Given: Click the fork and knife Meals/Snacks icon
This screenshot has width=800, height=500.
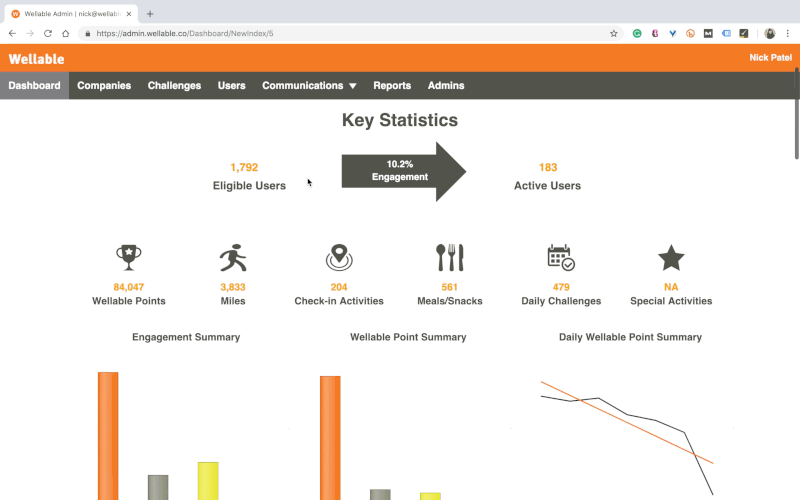Looking at the screenshot, I should [x=450, y=258].
